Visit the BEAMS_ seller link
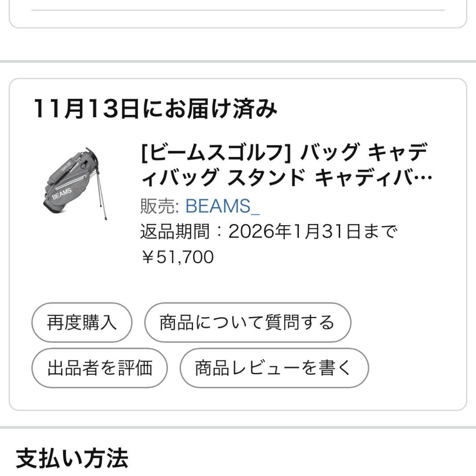Screen dimensions: 476x476 tap(223, 206)
